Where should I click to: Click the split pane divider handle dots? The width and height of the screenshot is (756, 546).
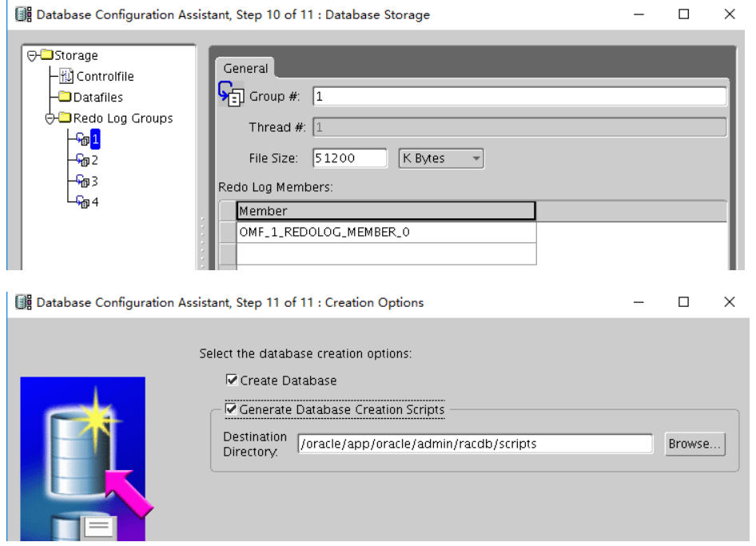pyautogui.click(x=202, y=242)
